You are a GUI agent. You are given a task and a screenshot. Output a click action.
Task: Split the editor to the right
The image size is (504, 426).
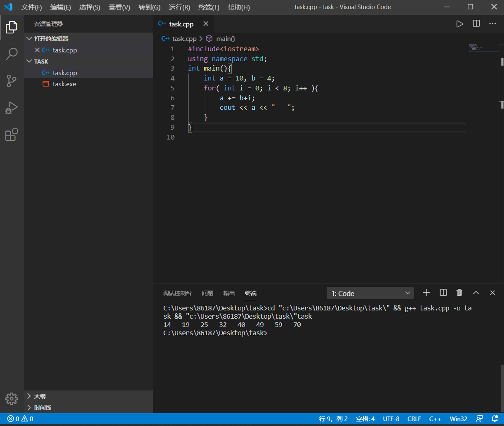click(476, 24)
